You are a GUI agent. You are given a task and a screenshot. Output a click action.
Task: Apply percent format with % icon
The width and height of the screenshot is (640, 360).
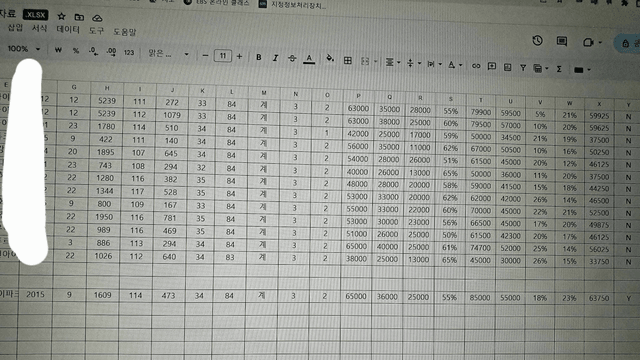tap(76, 51)
